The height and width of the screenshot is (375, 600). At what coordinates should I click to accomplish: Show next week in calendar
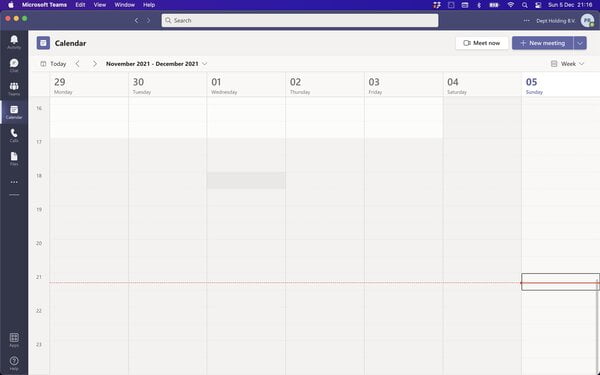95,64
